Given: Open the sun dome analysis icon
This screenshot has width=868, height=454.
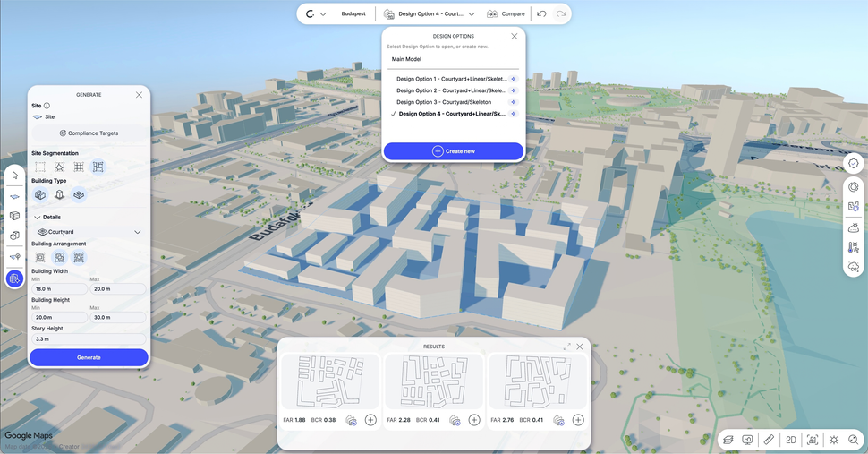Looking at the screenshot, I should coord(854,227).
